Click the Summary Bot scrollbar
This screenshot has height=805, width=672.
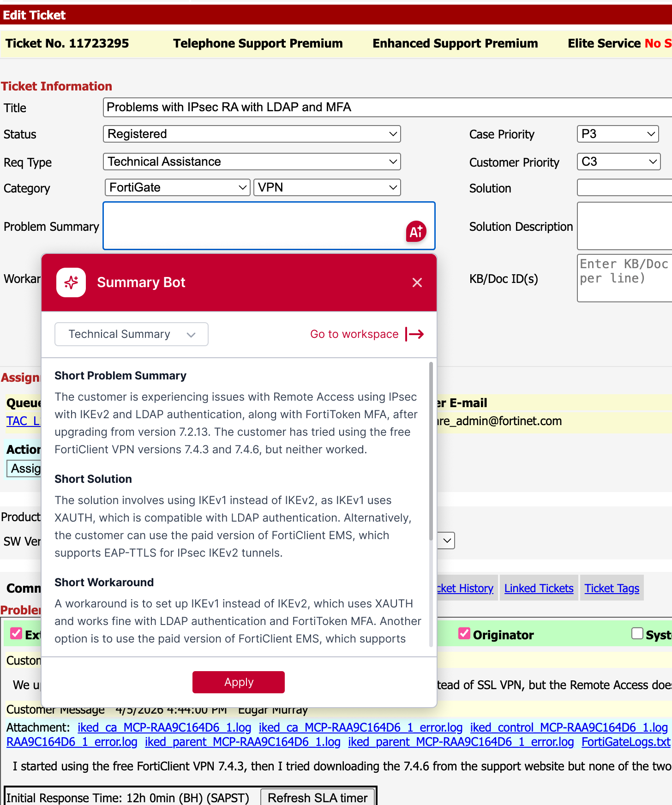(x=431, y=451)
